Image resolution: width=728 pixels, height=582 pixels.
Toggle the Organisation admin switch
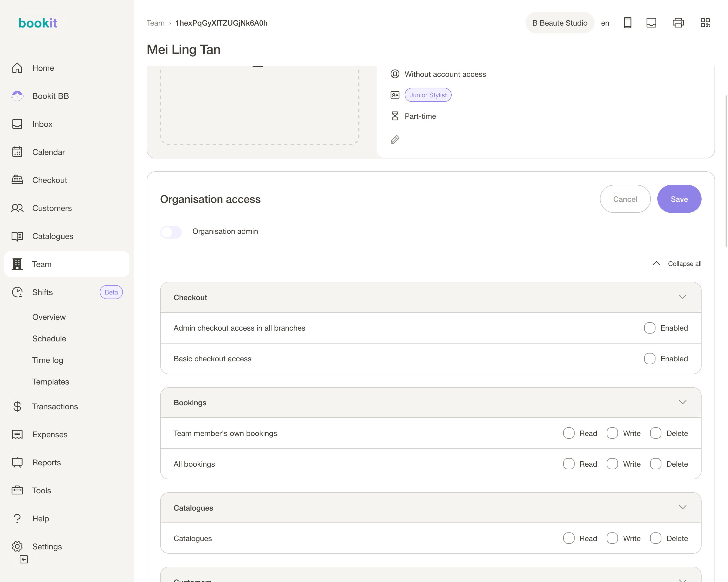tap(171, 232)
